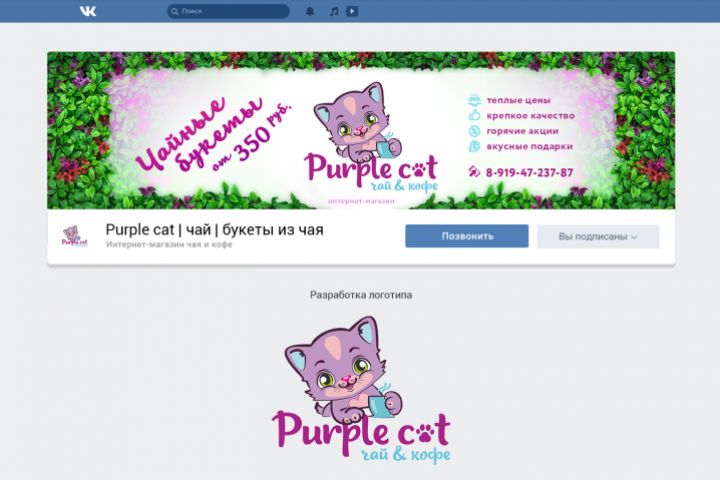Click the phone icon beside 8-919-47-237-87
Image resolution: width=720 pixels, height=480 pixels.
[x=474, y=172]
